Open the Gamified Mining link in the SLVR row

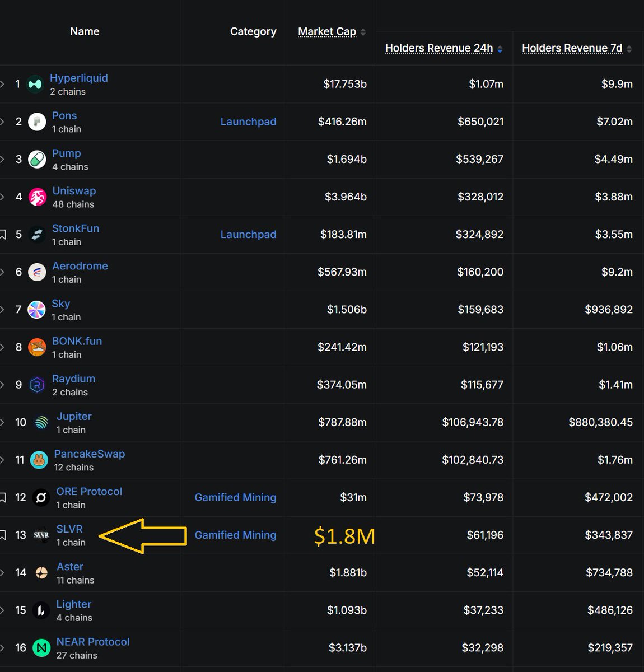[235, 535]
